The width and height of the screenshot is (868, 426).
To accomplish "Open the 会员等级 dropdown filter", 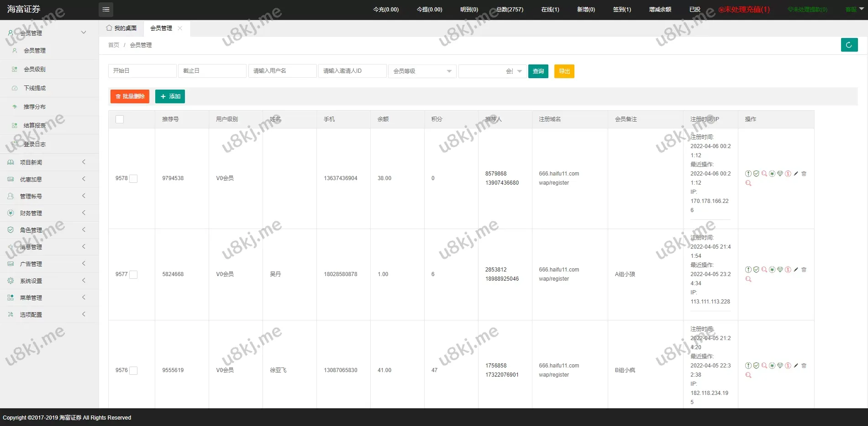I will click(x=422, y=71).
